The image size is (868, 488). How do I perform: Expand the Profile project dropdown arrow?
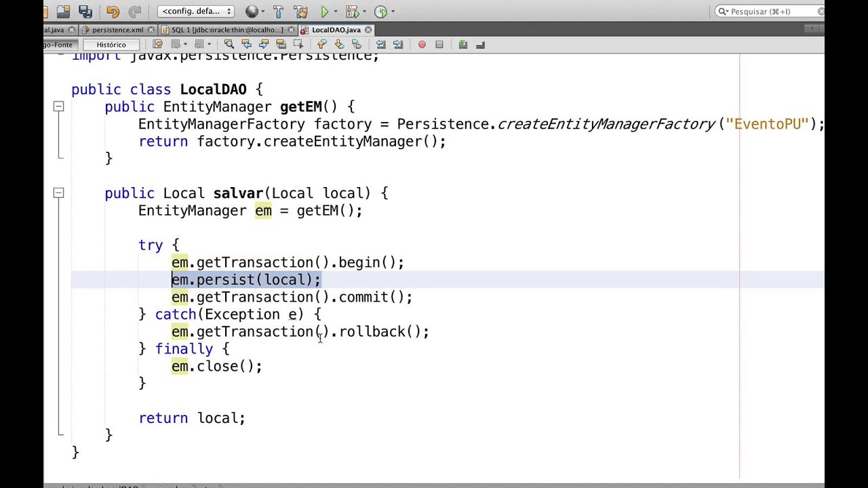coord(393,12)
